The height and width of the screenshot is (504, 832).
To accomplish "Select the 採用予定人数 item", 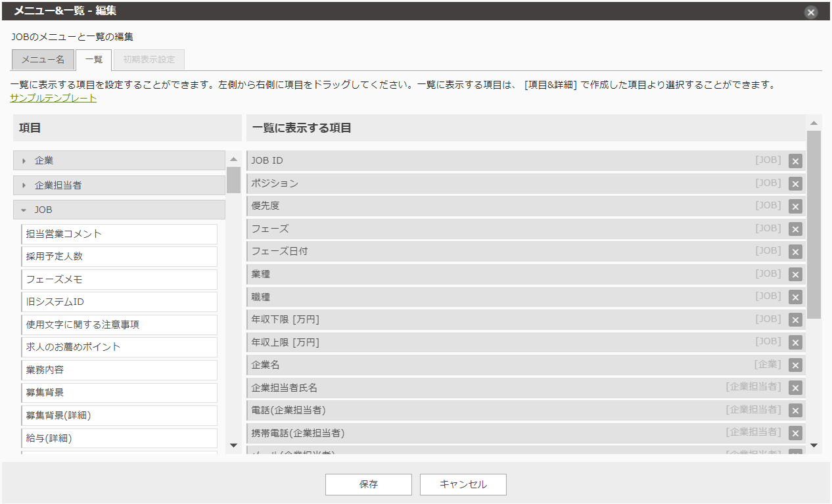I will pos(119,256).
